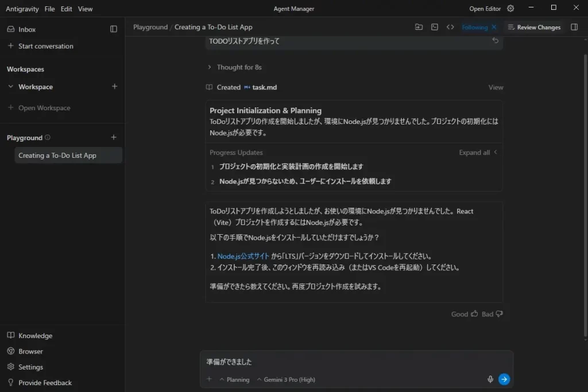The image size is (588, 392).
Task: Click the conversation scrollbar
Action: pyautogui.click(x=585, y=195)
